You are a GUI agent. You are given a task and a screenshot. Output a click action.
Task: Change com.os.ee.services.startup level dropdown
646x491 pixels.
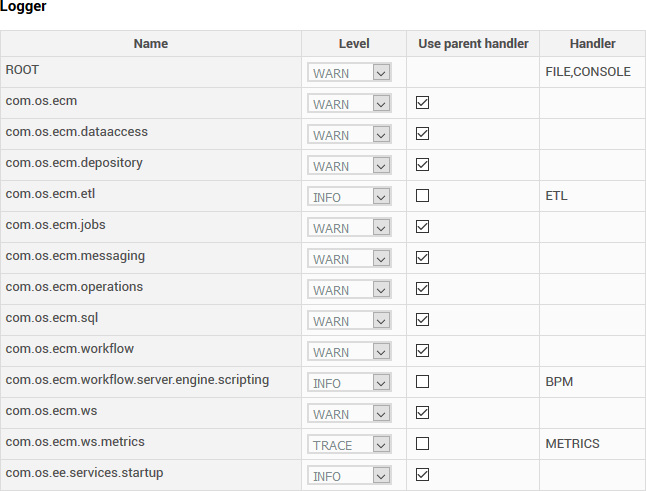click(349, 475)
